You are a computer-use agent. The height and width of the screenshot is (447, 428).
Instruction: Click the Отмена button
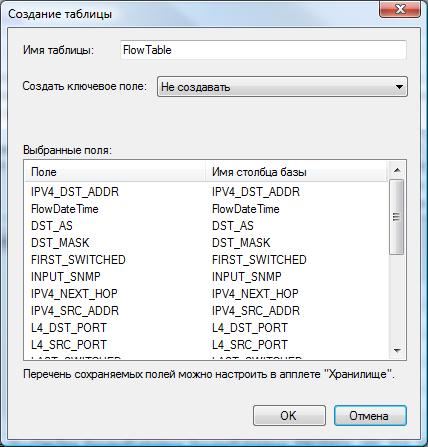pos(370,415)
